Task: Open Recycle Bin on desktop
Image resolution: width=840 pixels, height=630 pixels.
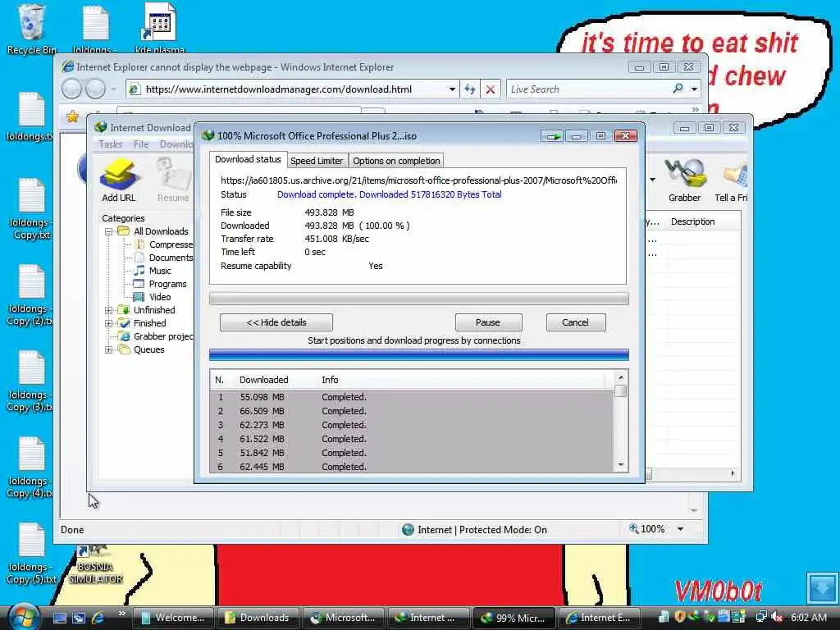Action: click(x=31, y=30)
